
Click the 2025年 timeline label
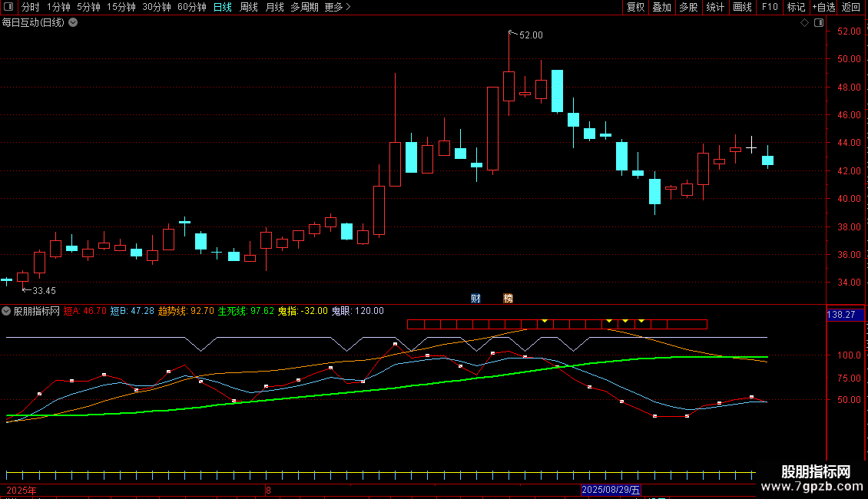pos(22,490)
